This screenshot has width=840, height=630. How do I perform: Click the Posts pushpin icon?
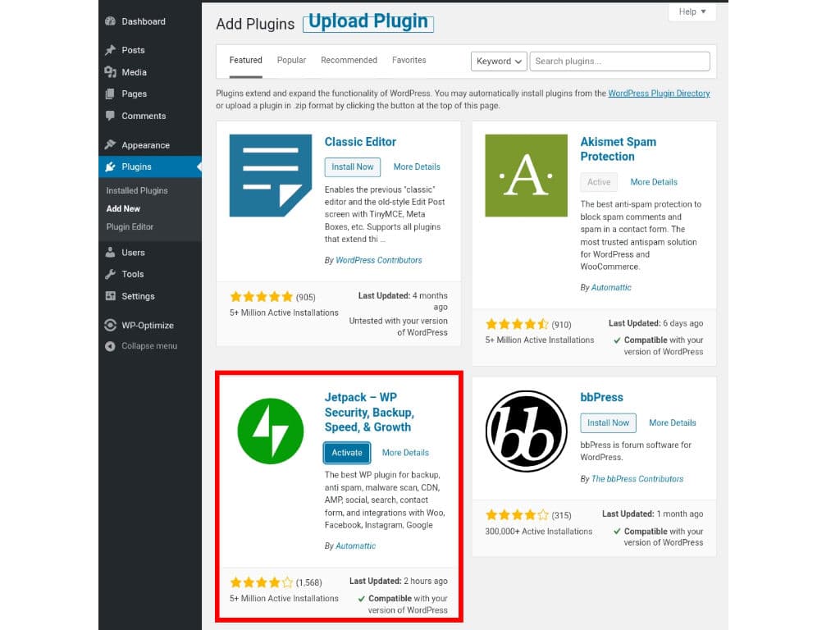(111, 50)
